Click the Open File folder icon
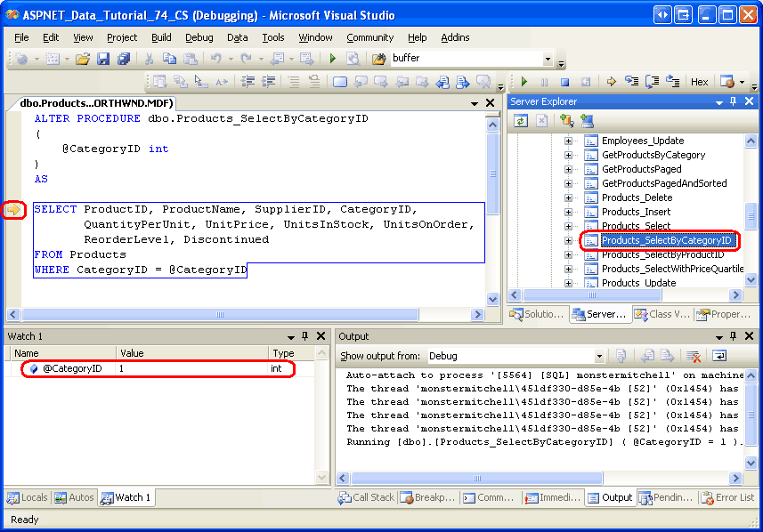 coord(83,59)
